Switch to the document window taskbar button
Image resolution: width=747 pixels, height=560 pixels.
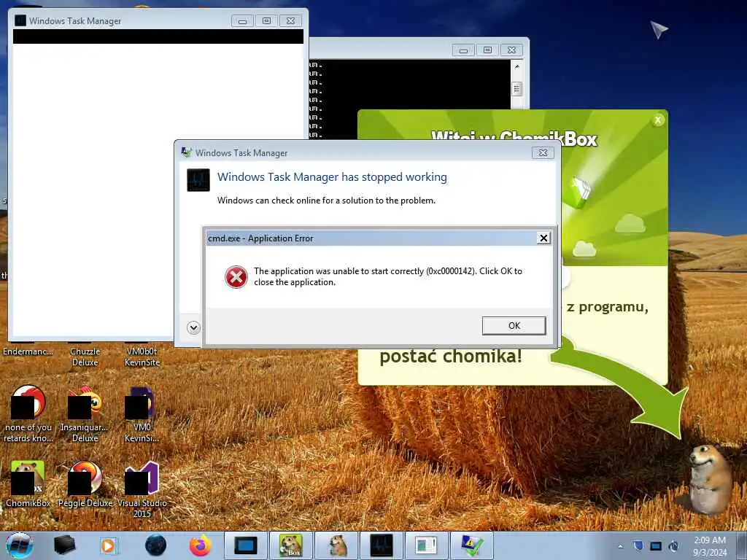[x=426, y=545]
